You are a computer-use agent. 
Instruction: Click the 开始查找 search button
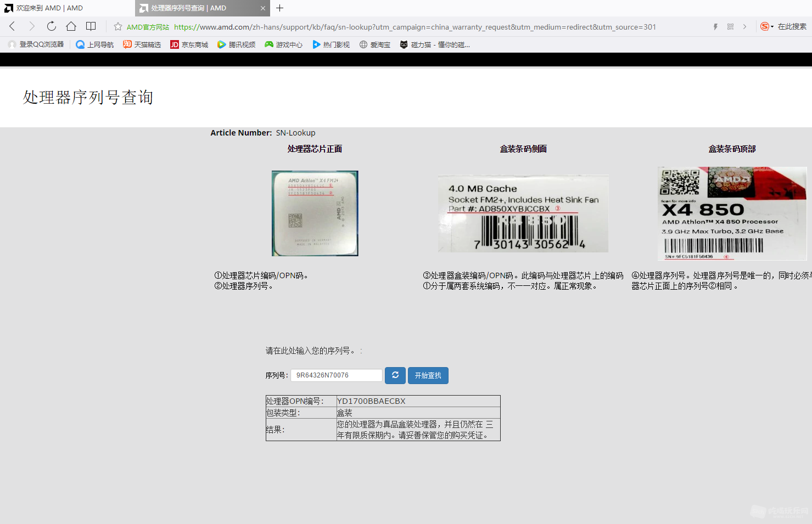click(x=428, y=375)
